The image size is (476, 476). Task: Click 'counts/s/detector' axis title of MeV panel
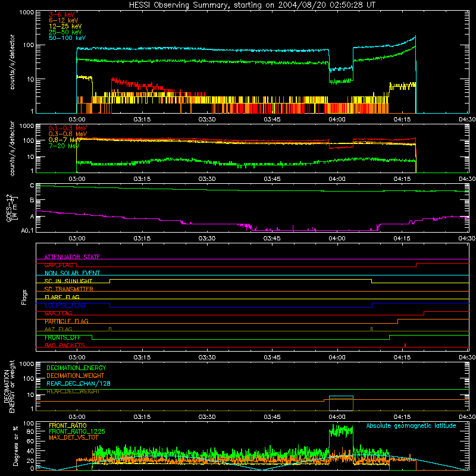click(x=12, y=148)
